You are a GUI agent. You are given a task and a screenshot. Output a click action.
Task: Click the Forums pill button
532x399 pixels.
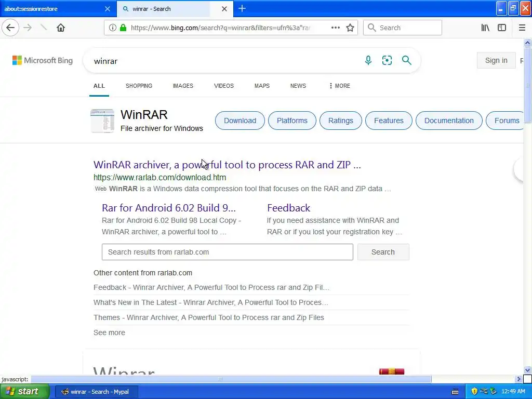pos(505,121)
